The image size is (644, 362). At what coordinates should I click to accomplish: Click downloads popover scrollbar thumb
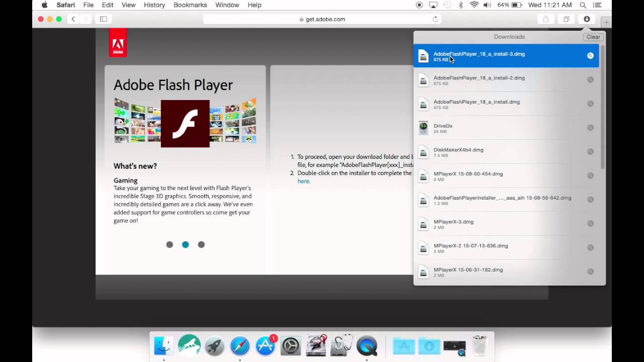pos(602,107)
